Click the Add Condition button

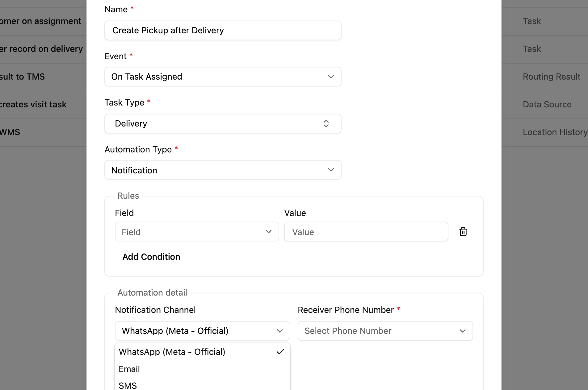coord(151,257)
